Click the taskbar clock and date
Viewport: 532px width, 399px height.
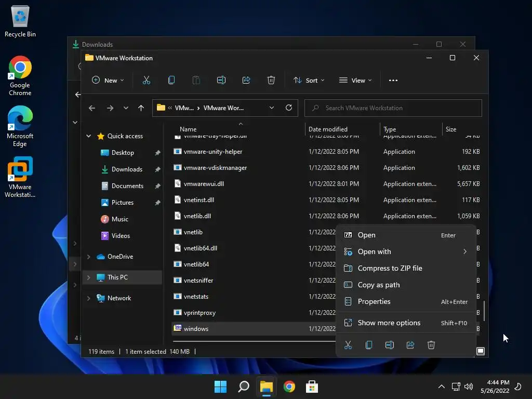[495, 387]
